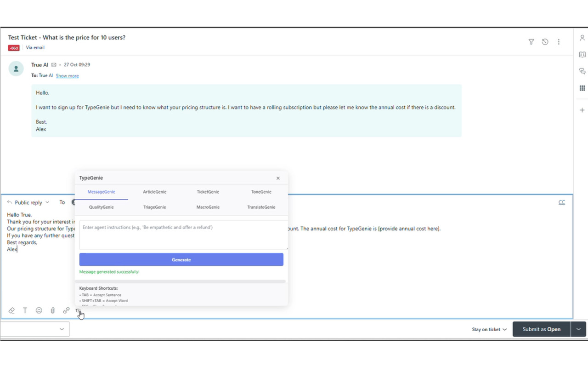This screenshot has height=368, width=588.
Task: Click the '27 Oct 09:29' timestamp
Action: 77,65
